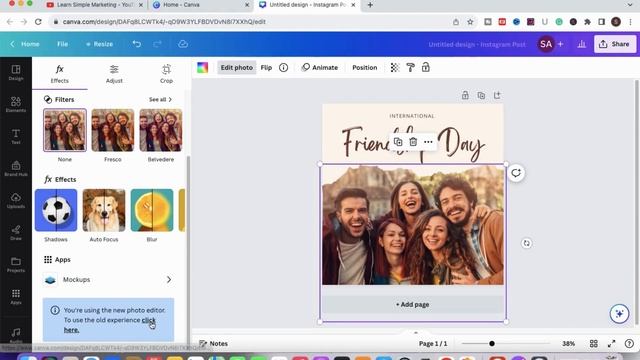Open the transparency checkerboard icon
Screen dimensions: 640x360
[x=395, y=68]
